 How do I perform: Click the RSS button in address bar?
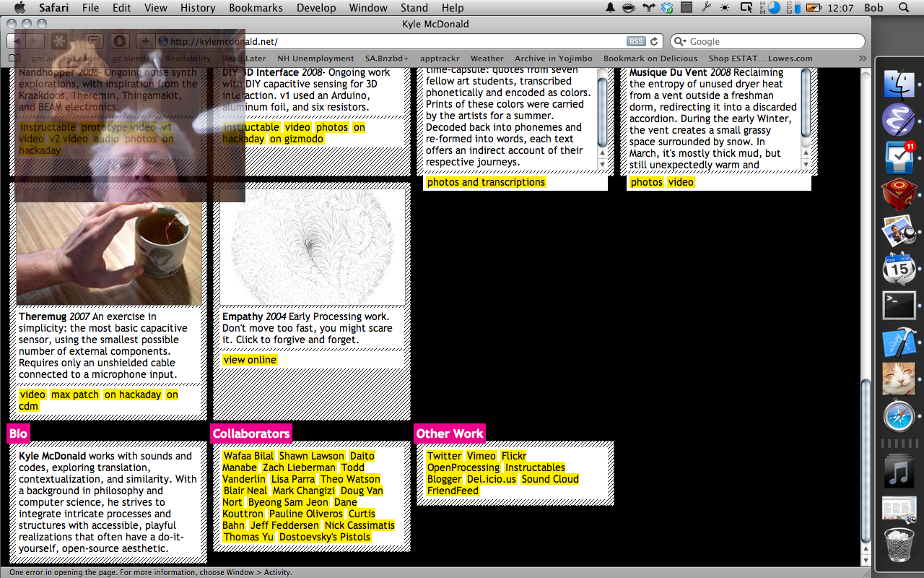tap(636, 42)
